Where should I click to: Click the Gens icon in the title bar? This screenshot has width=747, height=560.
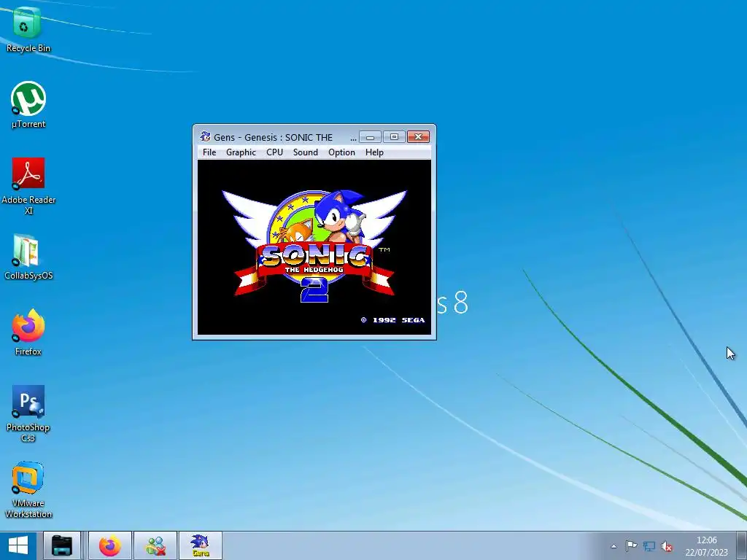point(205,136)
